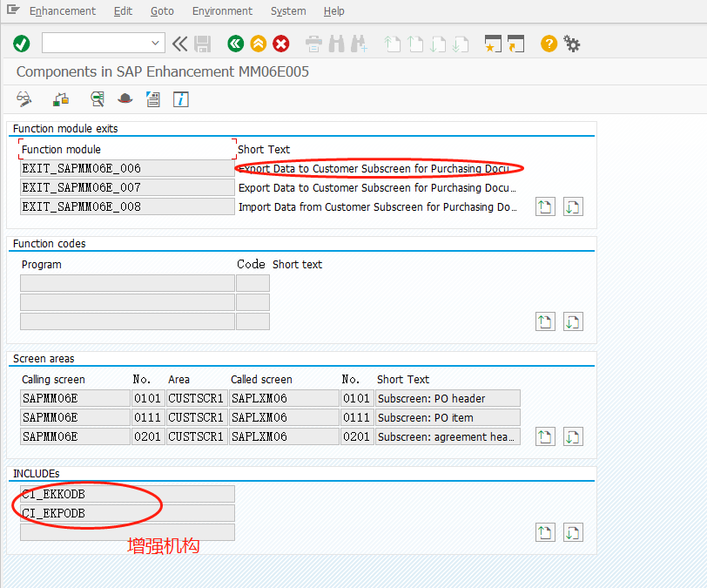Click the yellow Help question mark icon
Viewport: 707px width, 588px height.
[x=549, y=44]
